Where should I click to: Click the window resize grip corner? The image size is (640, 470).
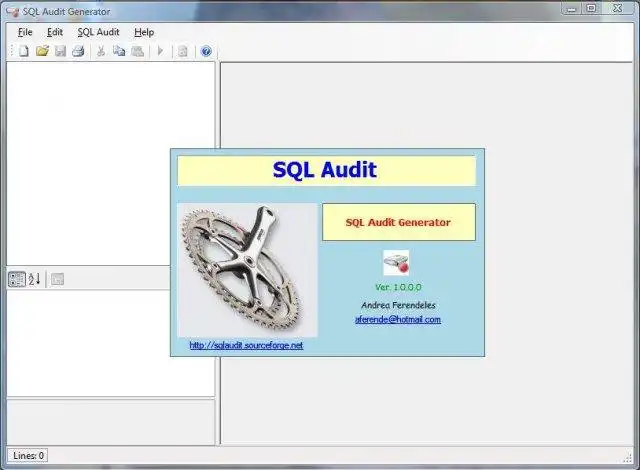click(628, 459)
